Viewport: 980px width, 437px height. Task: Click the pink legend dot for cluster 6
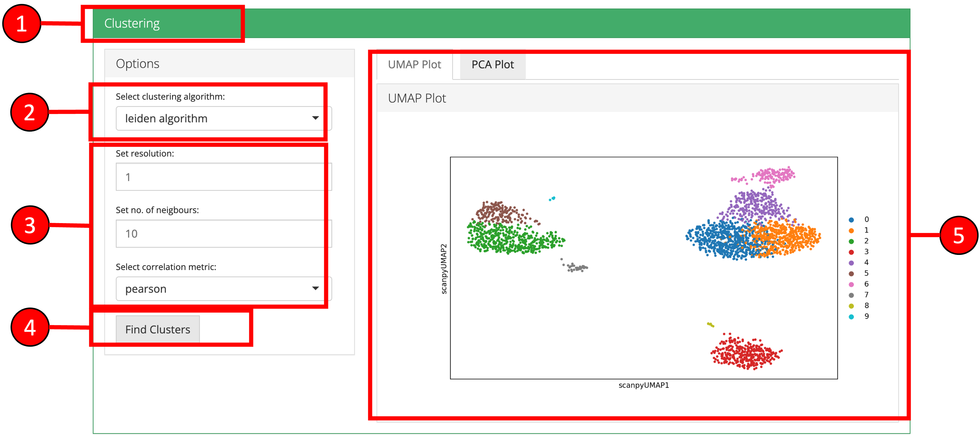(851, 284)
